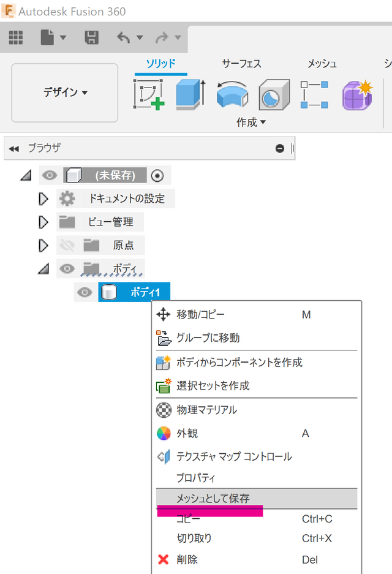Toggle visibility of ボディ folder
The width and height of the screenshot is (392, 574).
(x=67, y=269)
